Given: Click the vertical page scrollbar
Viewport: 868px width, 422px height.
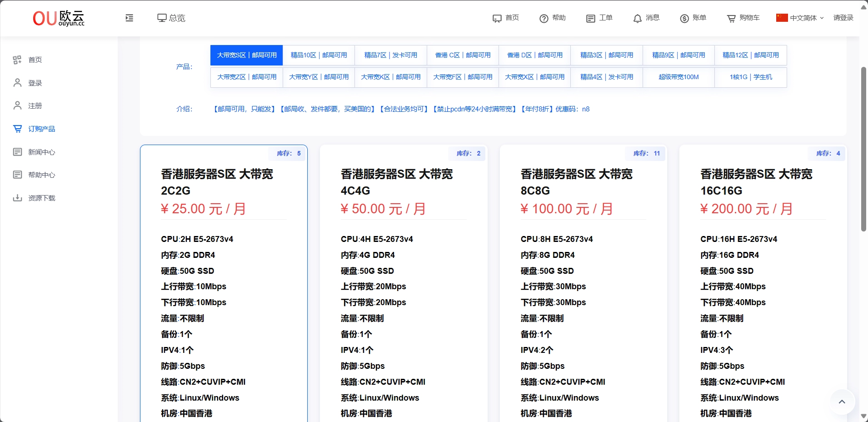Looking at the screenshot, I should [863, 149].
